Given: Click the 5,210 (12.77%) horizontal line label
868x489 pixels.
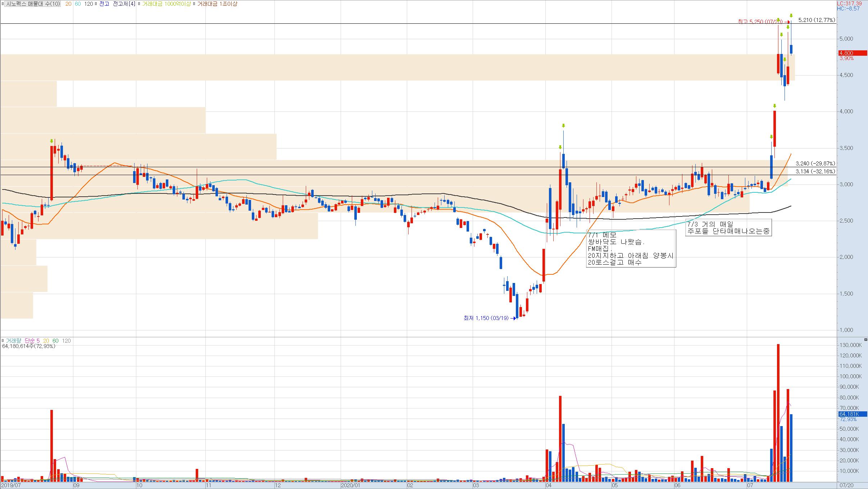Looking at the screenshot, I should [x=816, y=20].
